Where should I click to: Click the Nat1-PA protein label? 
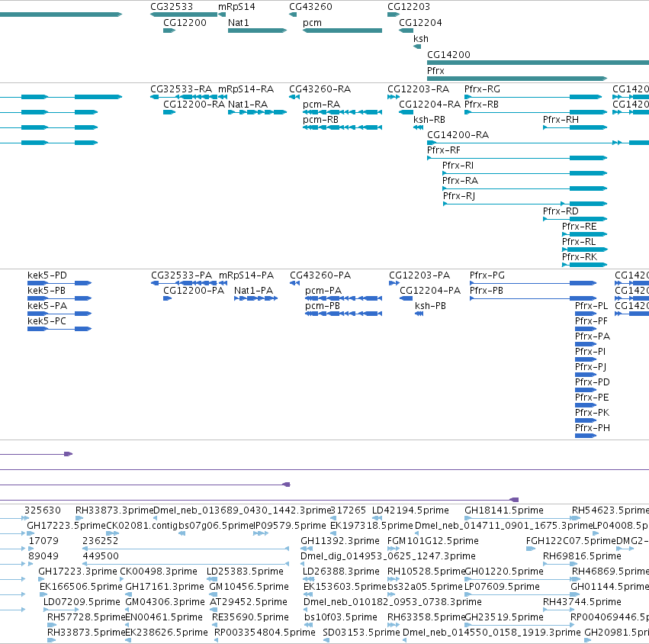click(x=253, y=291)
